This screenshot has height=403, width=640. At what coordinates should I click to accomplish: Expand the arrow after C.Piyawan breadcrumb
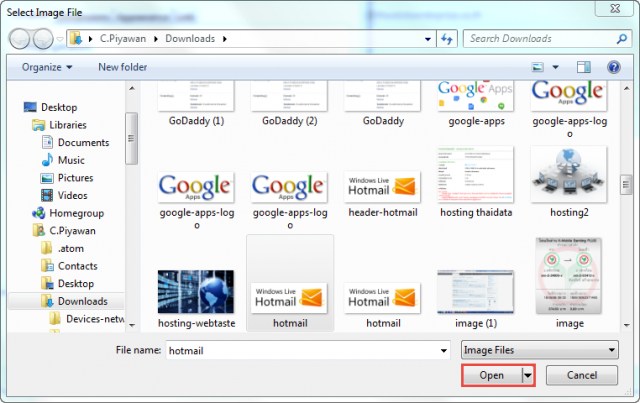click(156, 39)
